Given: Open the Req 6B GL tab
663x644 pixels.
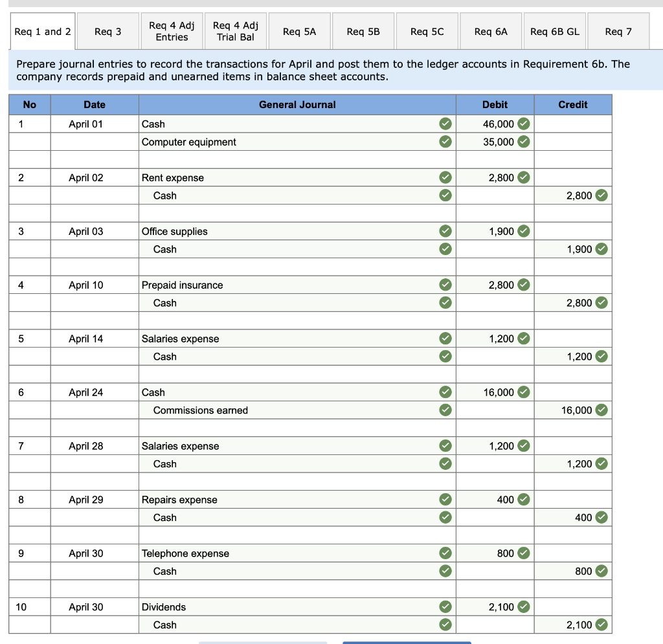Looking at the screenshot, I should click(x=555, y=31).
